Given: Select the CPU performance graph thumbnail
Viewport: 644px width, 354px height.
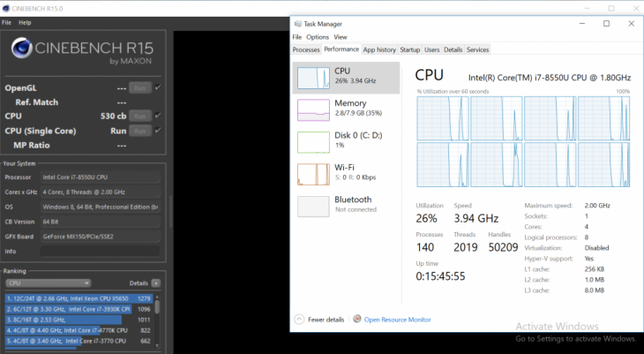Looking at the screenshot, I should click(313, 78).
